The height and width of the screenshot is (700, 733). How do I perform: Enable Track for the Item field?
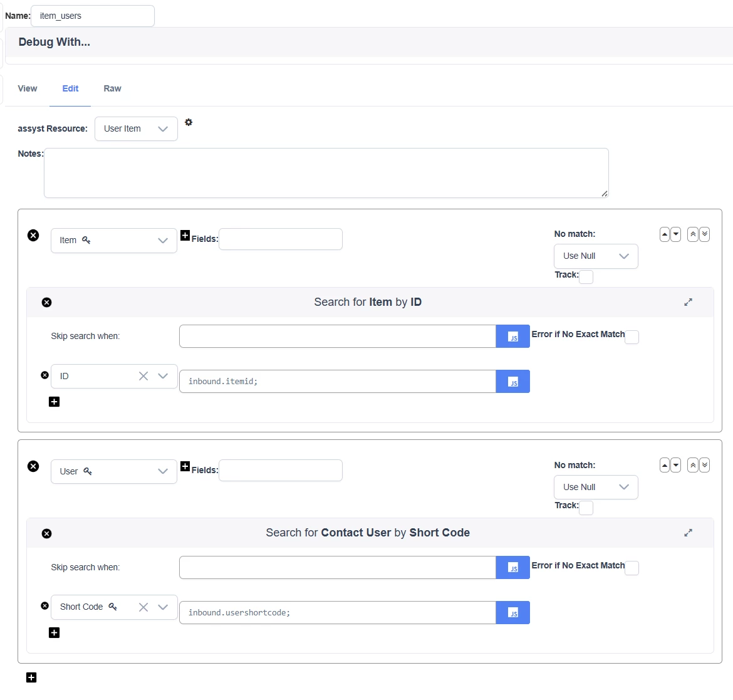coord(586,277)
